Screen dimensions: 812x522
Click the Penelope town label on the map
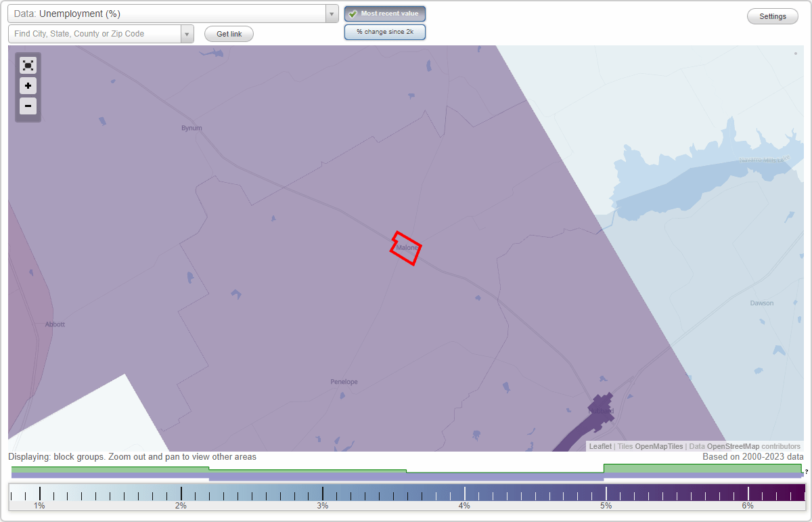[x=344, y=381]
